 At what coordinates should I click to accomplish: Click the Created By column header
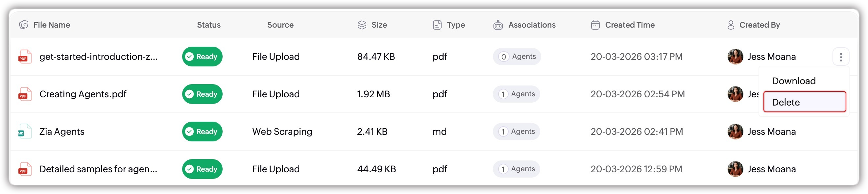[759, 25]
